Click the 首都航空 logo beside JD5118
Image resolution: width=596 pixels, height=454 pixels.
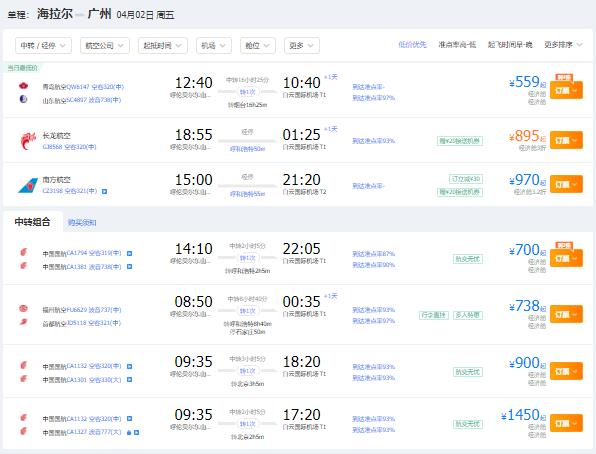[x=24, y=322]
